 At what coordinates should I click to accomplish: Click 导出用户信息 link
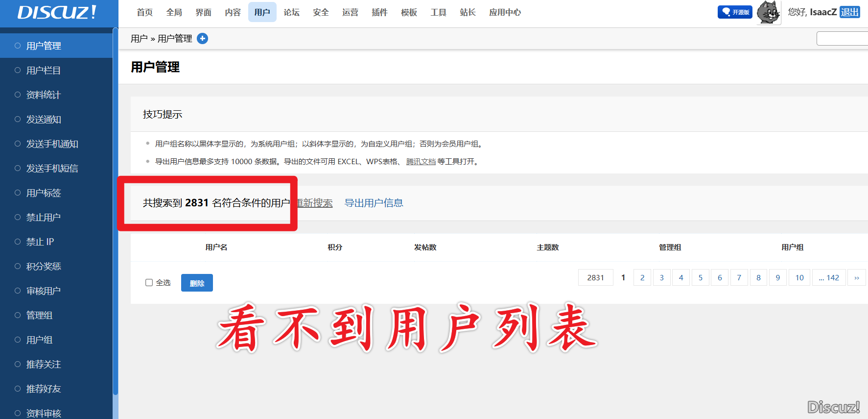point(374,203)
